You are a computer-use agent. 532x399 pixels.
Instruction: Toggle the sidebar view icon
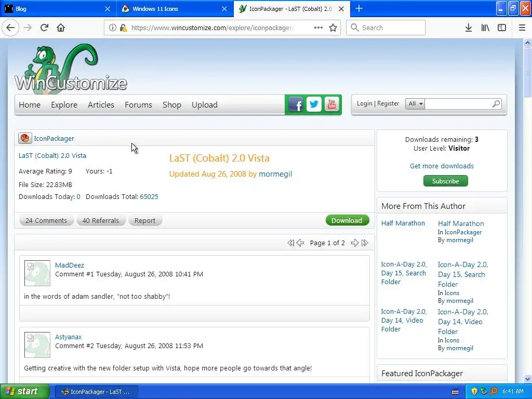[x=502, y=28]
